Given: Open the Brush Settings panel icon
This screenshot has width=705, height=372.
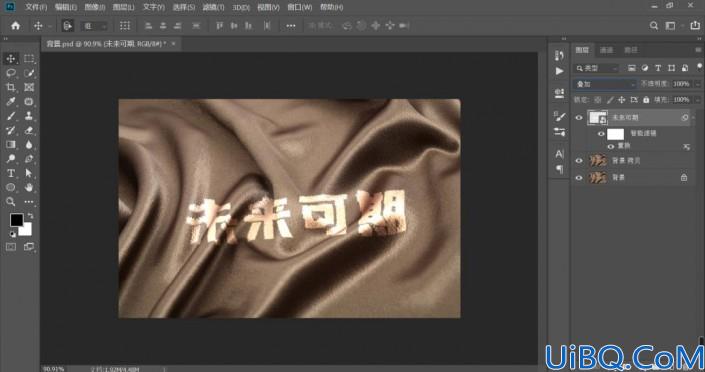Looking at the screenshot, I should 559,117.
